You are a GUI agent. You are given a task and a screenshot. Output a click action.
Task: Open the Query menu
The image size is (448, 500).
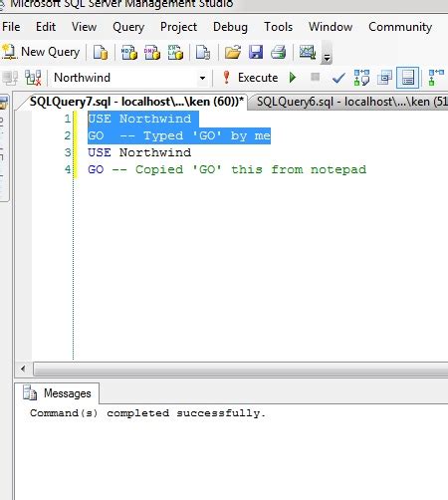point(128,27)
